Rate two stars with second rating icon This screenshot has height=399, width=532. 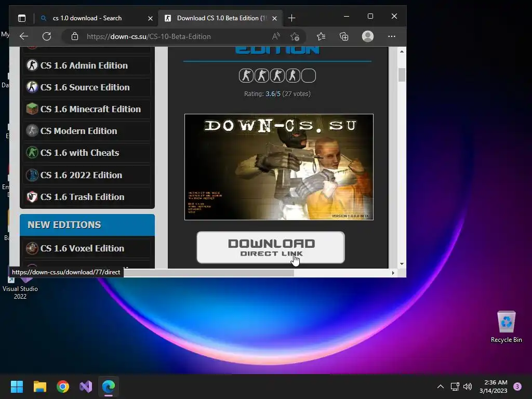[262, 75]
